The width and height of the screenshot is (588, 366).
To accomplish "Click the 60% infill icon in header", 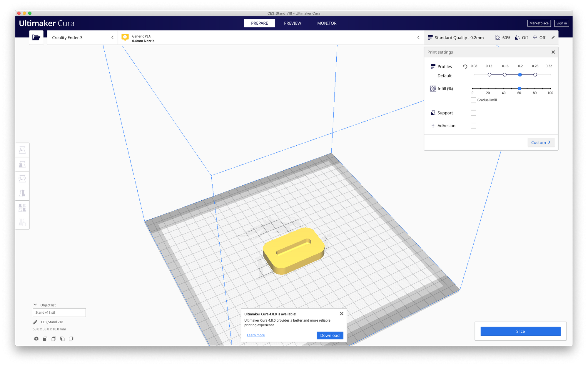I will coord(498,37).
